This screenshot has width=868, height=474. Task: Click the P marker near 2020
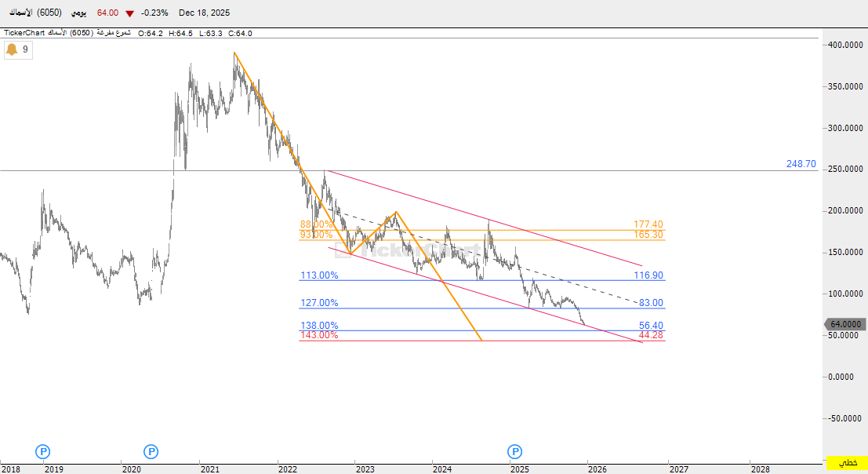click(151, 451)
